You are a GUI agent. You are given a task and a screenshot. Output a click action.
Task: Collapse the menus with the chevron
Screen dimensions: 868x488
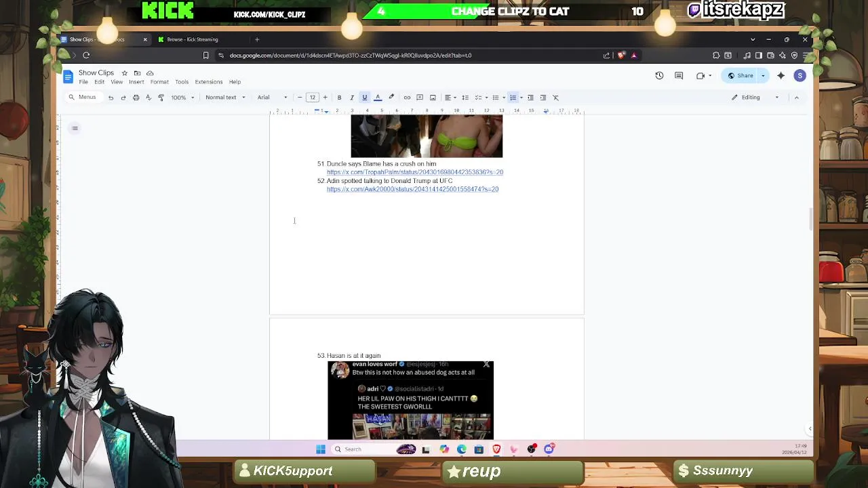coord(797,98)
